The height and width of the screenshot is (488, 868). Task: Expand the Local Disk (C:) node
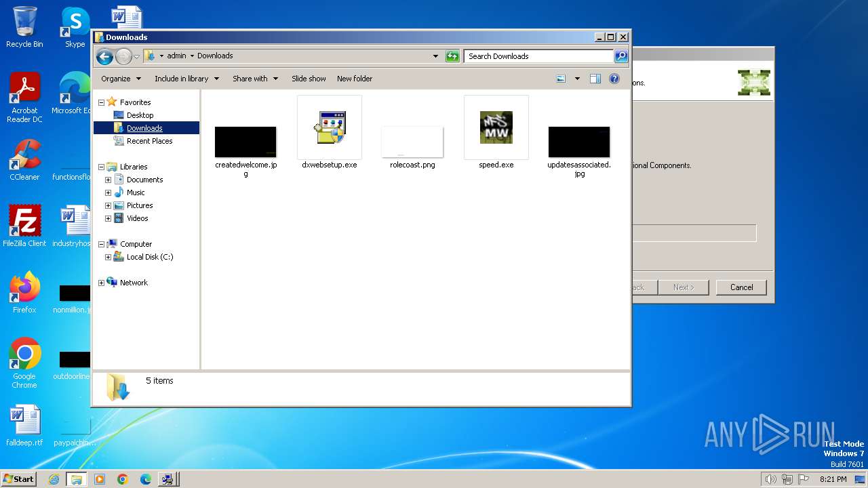(x=108, y=257)
